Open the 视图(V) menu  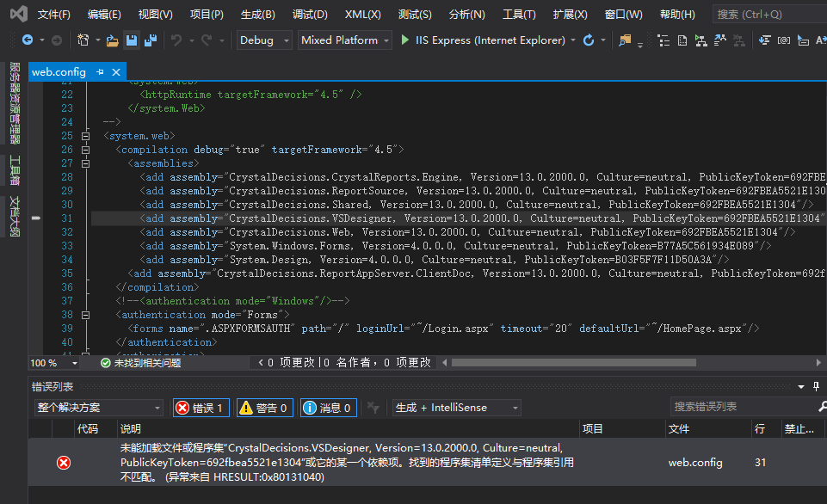pyautogui.click(x=156, y=15)
